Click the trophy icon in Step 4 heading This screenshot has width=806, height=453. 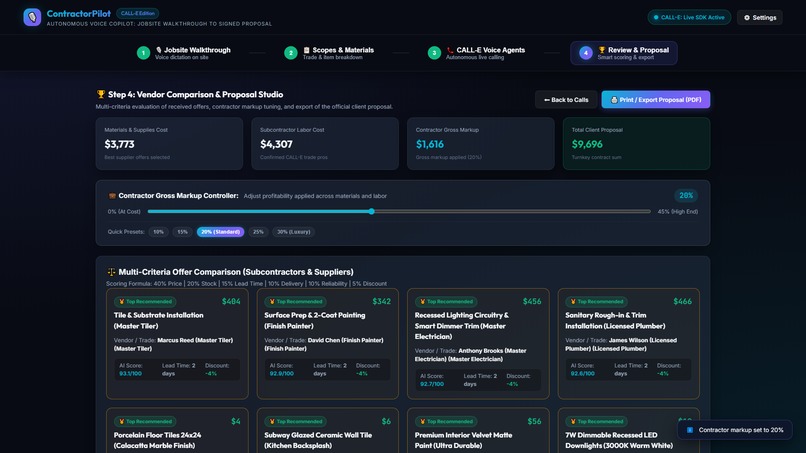tap(101, 94)
